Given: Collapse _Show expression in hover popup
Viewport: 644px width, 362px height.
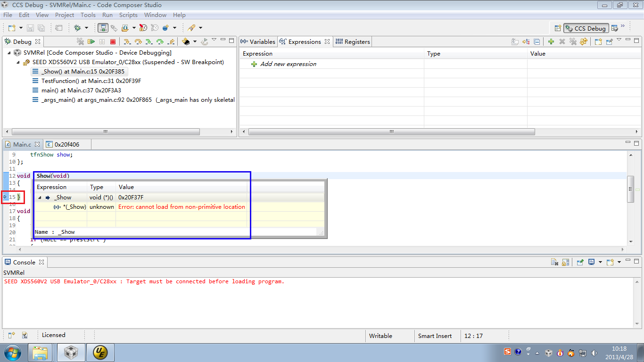Looking at the screenshot, I should click(x=40, y=197).
